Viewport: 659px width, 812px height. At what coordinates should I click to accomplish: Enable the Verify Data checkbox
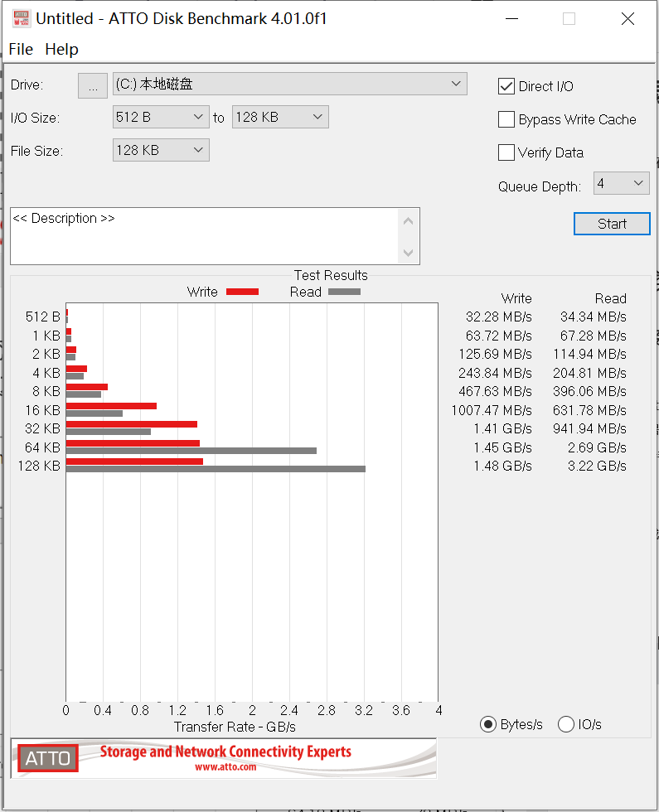tap(506, 152)
